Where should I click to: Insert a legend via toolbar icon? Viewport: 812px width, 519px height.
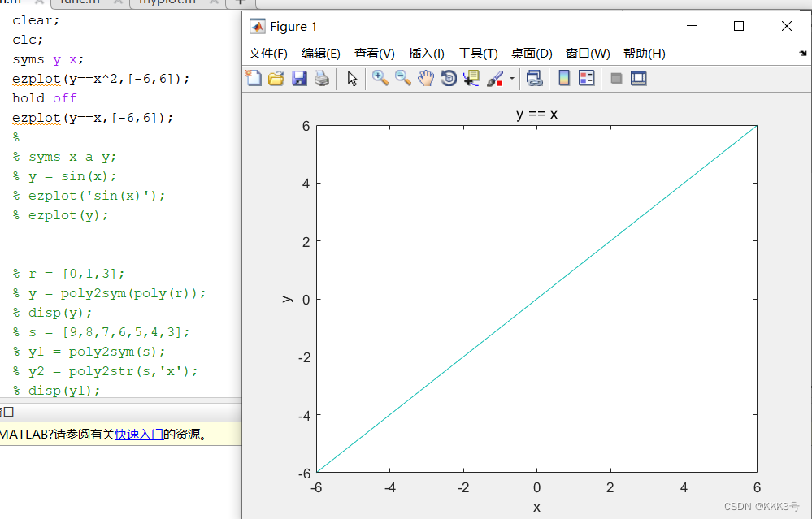[587, 78]
